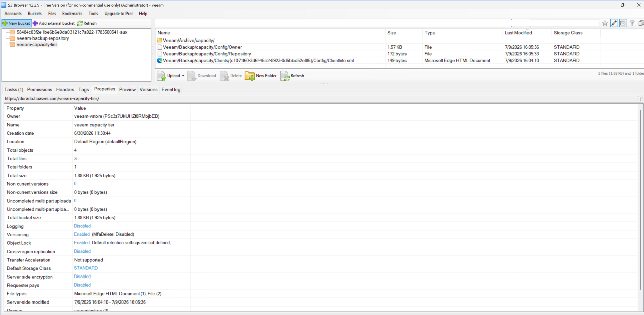Click the folder icon of Veeam/Archive/capacity/

point(160,40)
